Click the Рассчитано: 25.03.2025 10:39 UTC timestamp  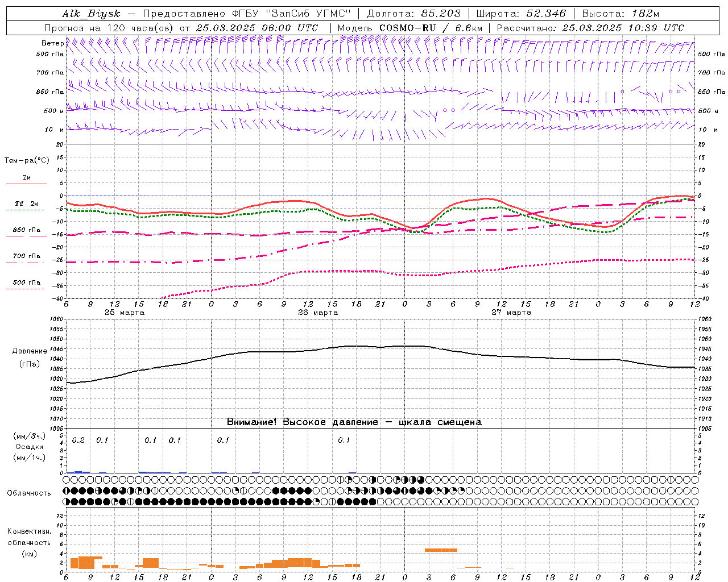coord(590,28)
